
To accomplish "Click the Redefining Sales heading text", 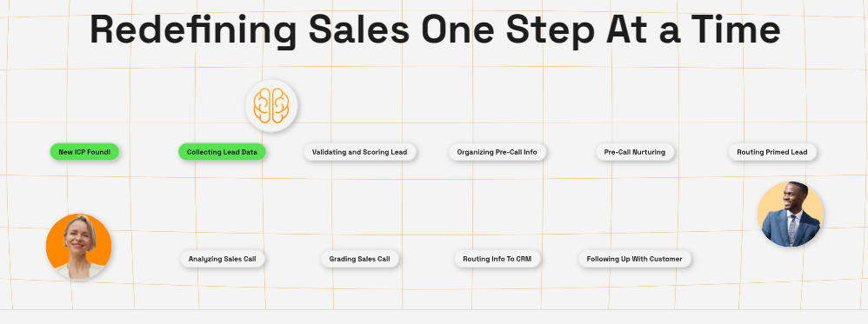I will click(435, 30).
